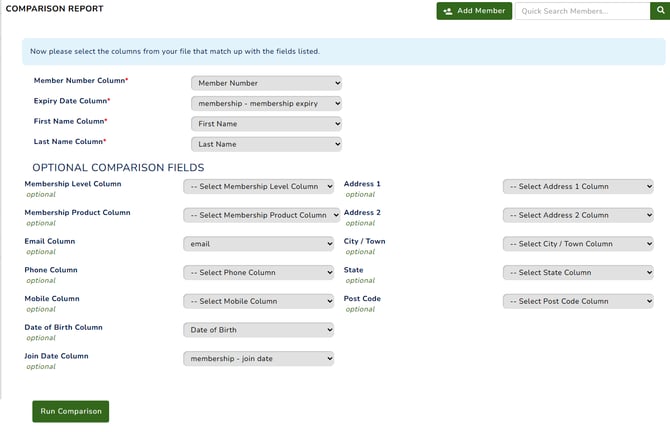Expand the First Name Column dropdown

[x=266, y=124]
